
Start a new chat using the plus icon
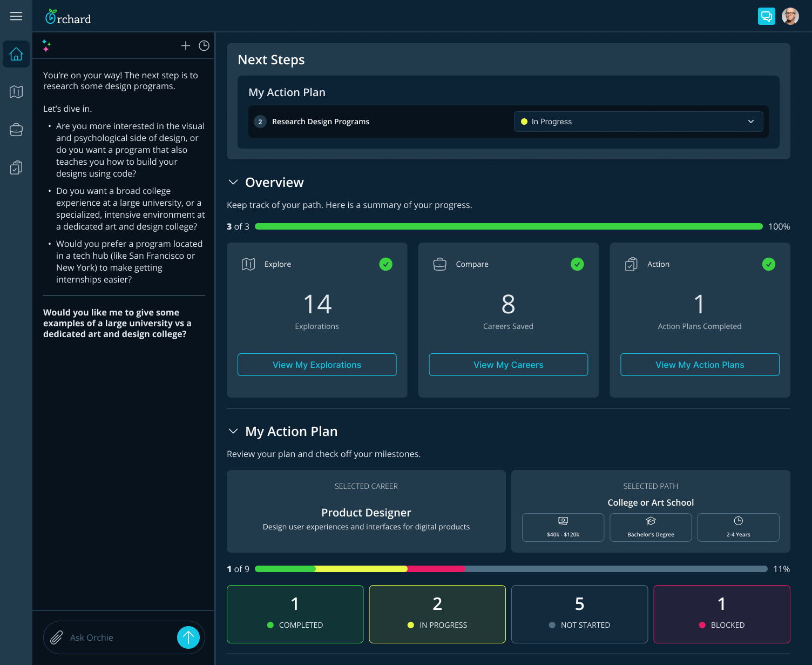[x=186, y=45]
